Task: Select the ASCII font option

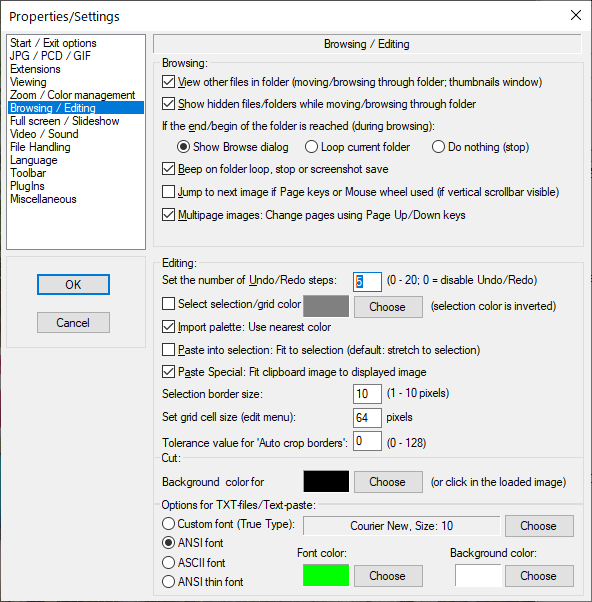Action: 168,562
